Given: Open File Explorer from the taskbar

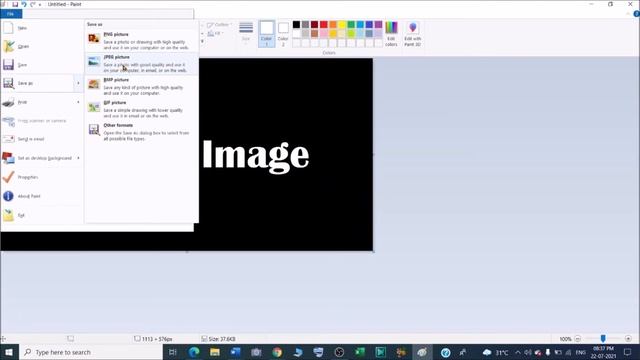Looking at the screenshot, I should point(215,352).
